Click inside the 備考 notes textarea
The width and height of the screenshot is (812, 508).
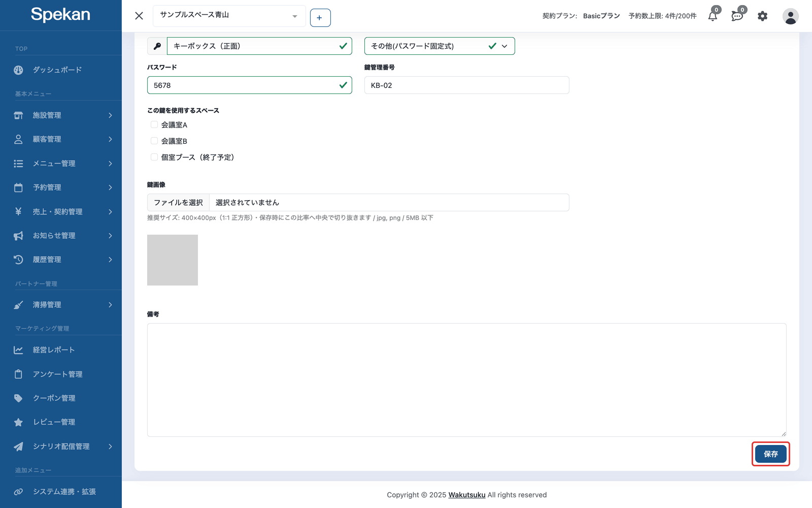[x=466, y=380]
